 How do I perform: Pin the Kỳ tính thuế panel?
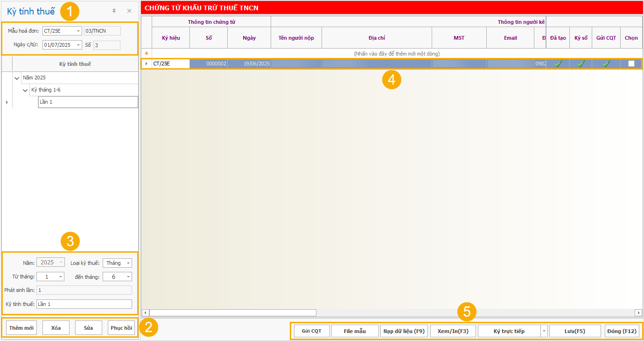click(114, 11)
